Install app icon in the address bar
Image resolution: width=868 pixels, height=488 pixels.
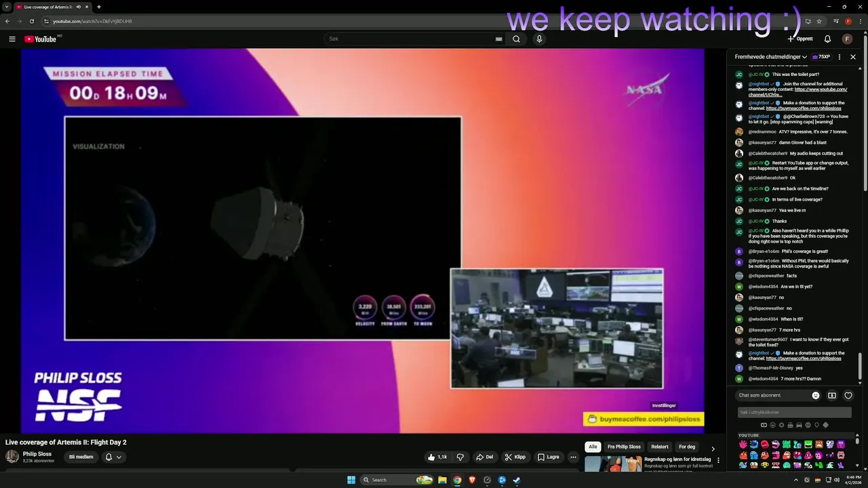click(808, 21)
